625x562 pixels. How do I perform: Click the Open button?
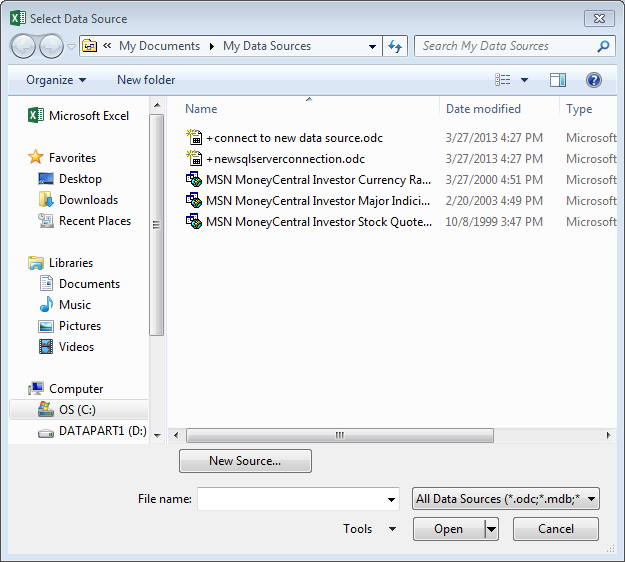pyautogui.click(x=448, y=529)
